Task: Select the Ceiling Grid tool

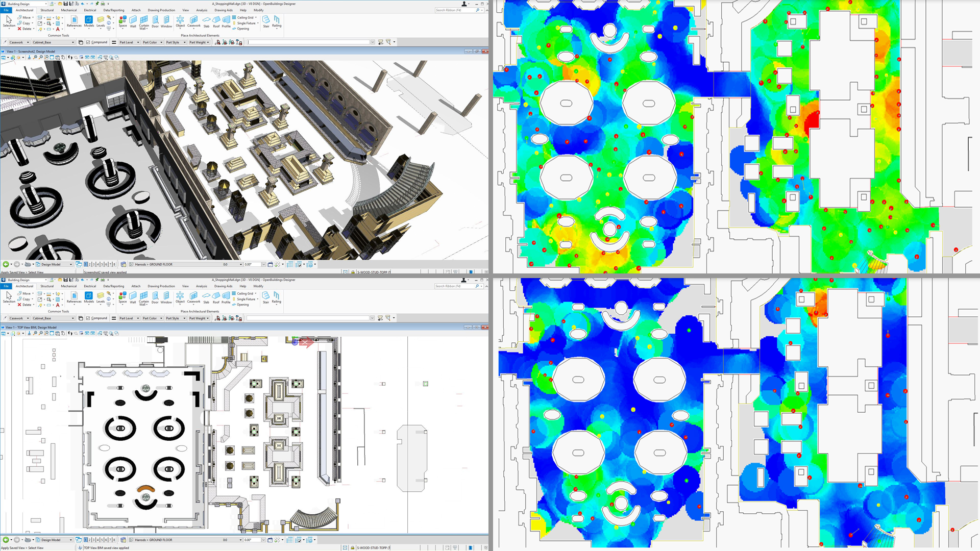Action: pyautogui.click(x=244, y=17)
